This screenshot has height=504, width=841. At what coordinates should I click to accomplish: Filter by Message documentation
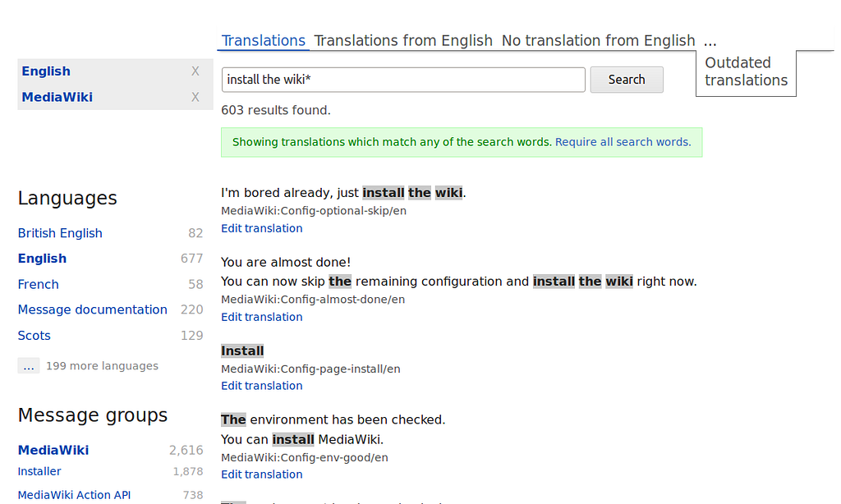pyautogui.click(x=92, y=309)
